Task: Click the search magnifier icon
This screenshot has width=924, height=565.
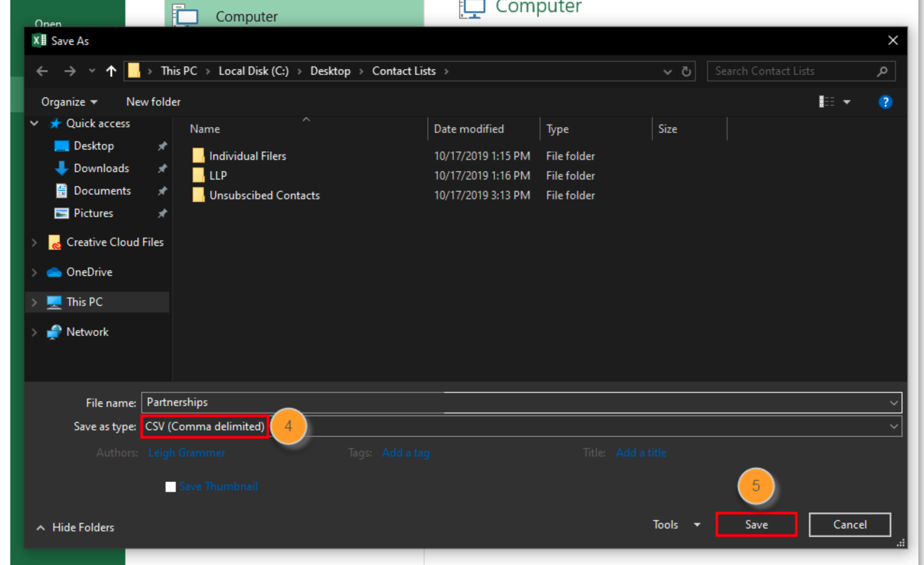Action: pyautogui.click(x=882, y=72)
